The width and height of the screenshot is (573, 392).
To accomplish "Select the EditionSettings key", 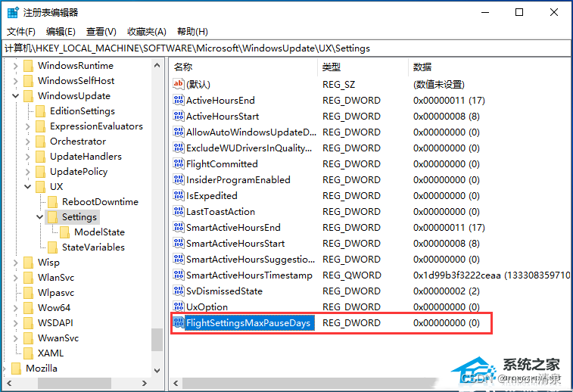I will point(83,111).
